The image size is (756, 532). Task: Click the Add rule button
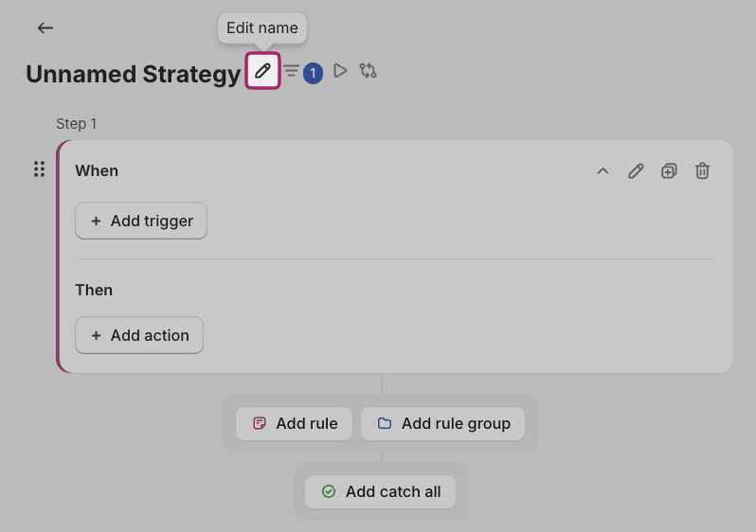tap(294, 423)
